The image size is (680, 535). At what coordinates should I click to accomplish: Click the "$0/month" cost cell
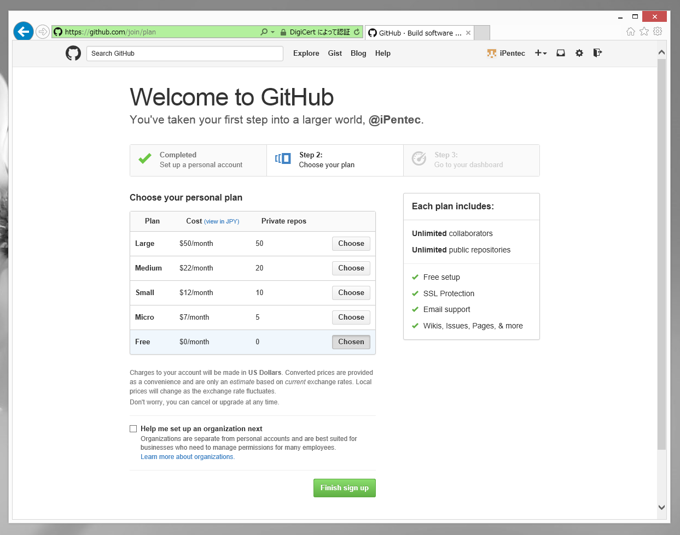[x=194, y=342]
